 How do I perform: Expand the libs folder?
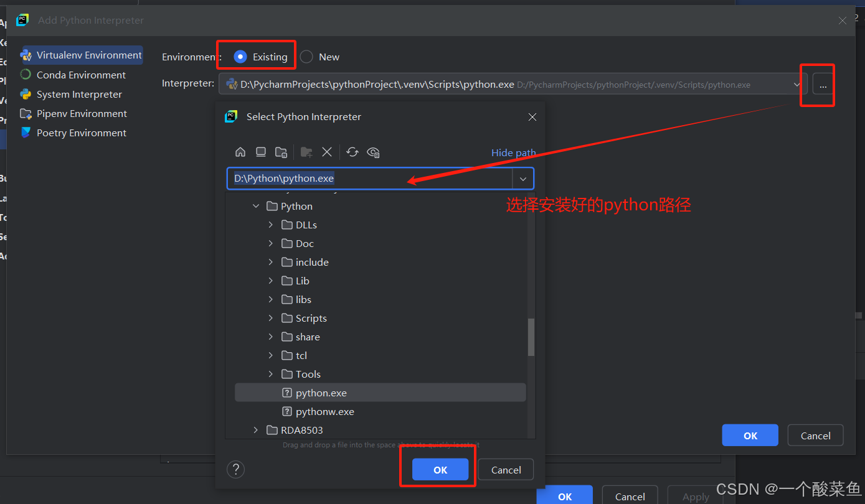point(271,299)
